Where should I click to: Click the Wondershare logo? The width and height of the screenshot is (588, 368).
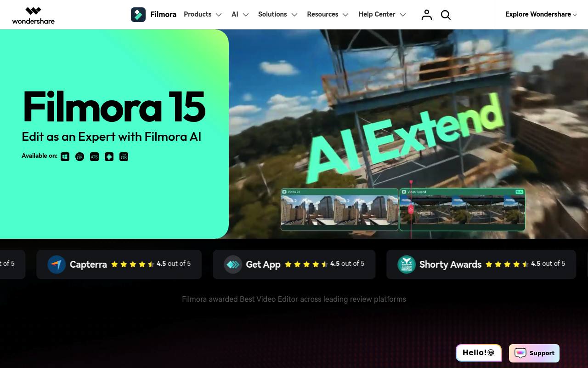pyautogui.click(x=33, y=15)
